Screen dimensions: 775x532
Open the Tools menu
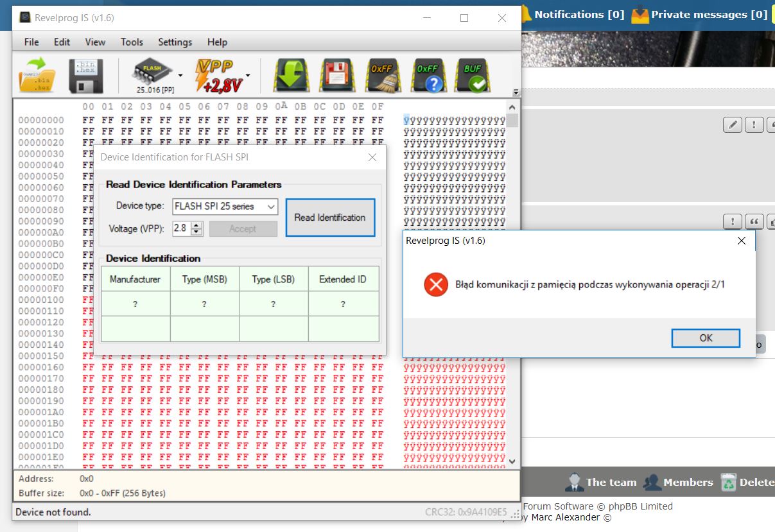pos(132,42)
